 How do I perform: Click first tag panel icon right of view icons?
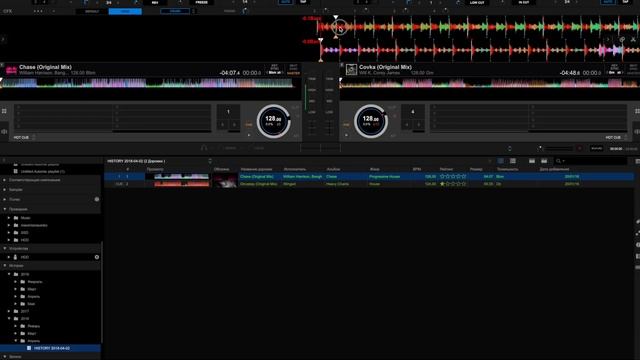point(532,161)
